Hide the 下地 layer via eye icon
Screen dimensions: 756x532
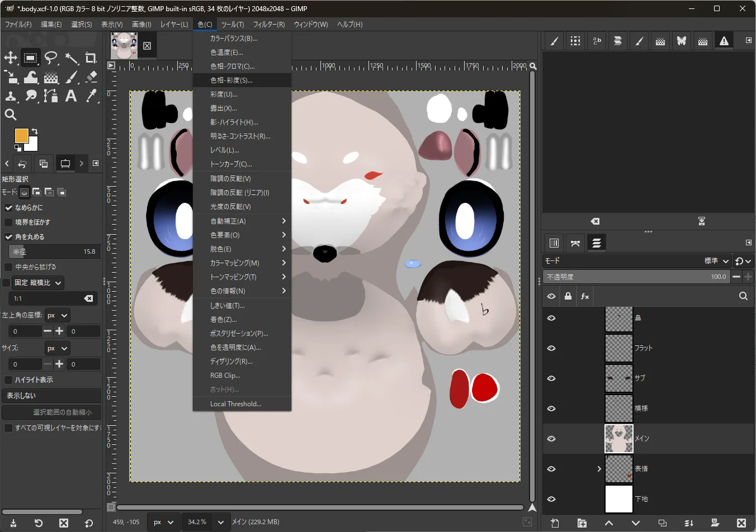551,499
